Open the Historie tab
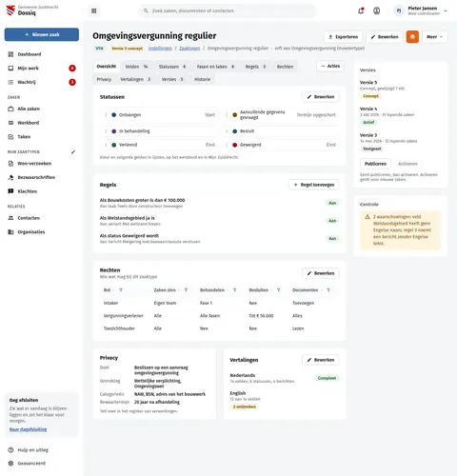The height and width of the screenshot is (476, 457). click(x=202, y=79)
